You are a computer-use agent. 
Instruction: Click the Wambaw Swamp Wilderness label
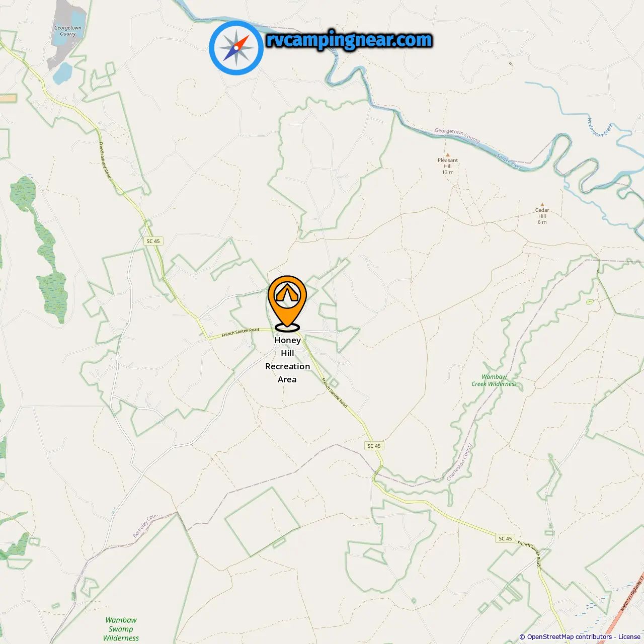(121, 629)
